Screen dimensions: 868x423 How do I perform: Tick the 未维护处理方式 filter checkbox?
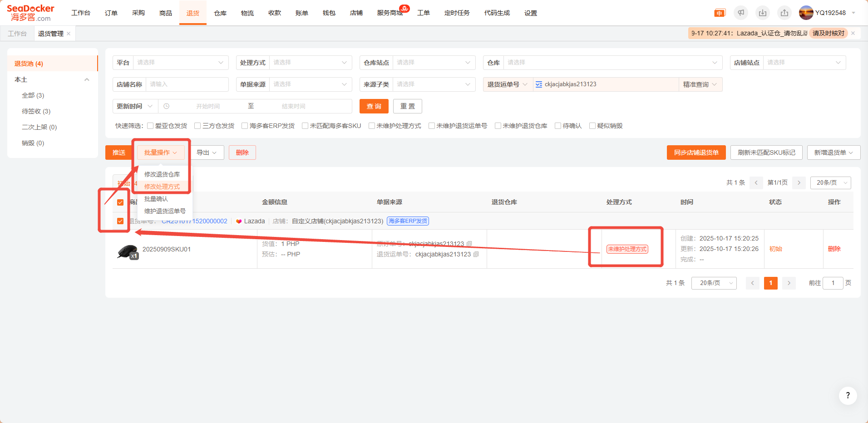pyautogui.click(x=372, y=126)
